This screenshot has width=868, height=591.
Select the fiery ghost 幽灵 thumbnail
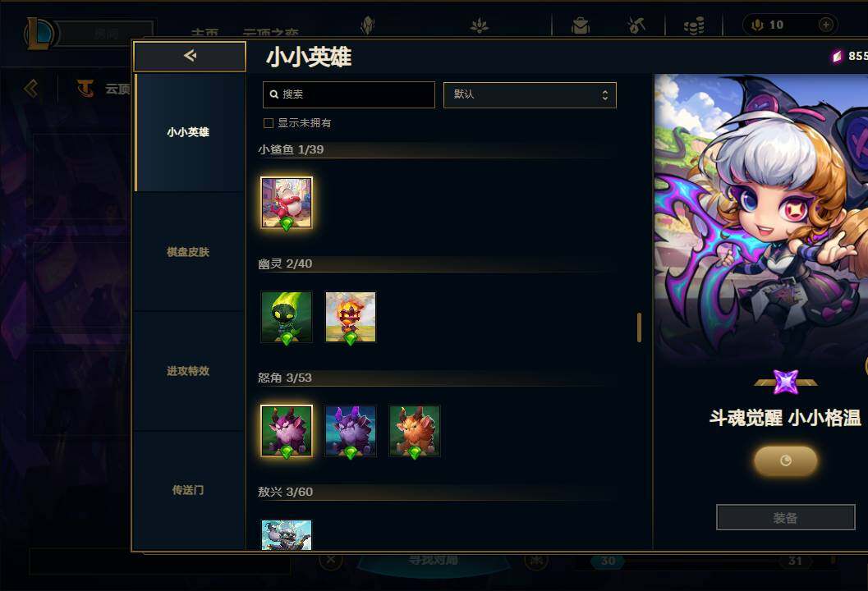[351, 317]
